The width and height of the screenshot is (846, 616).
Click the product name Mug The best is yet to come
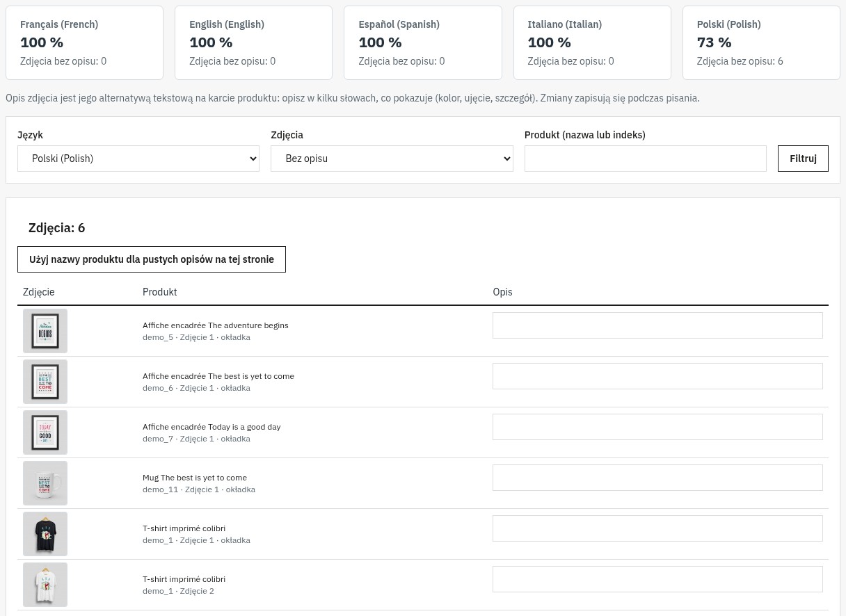coord(195,478)
